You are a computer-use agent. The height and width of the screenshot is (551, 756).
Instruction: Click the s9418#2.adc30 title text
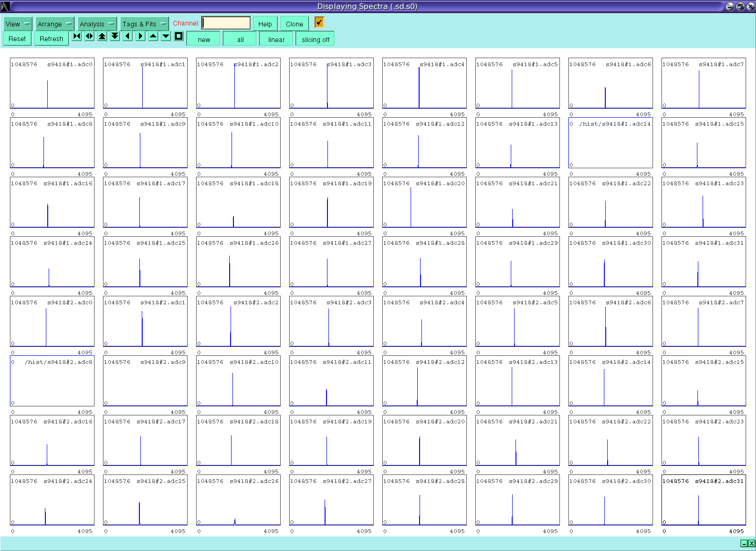pyautogui.click(x=627, y=481)
